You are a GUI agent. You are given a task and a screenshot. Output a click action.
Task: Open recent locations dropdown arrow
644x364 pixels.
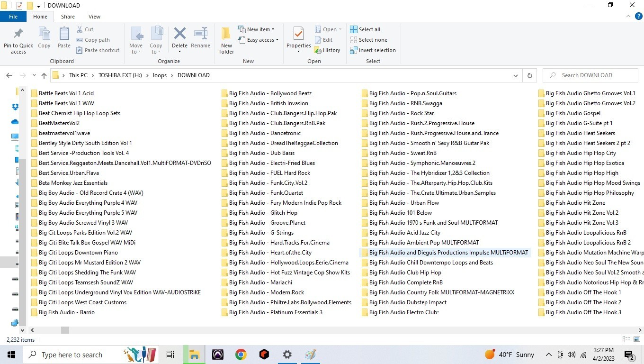click(x=34, y=75)
